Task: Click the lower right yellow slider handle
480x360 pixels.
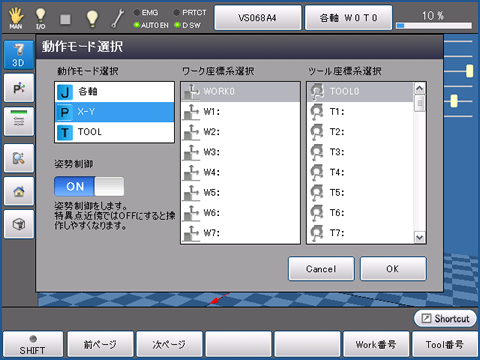Action: [x=454, y=101]
